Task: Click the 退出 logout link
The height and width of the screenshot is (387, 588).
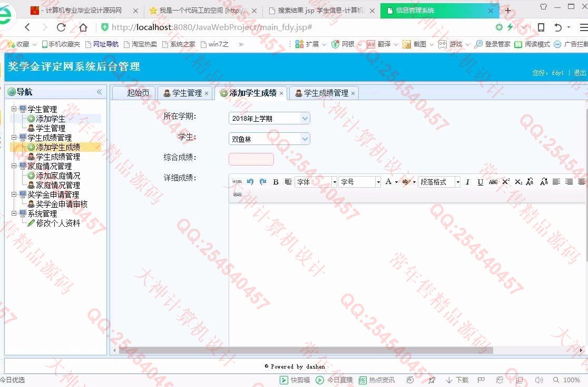Action: pyautogui.click(x=580, y=73)
